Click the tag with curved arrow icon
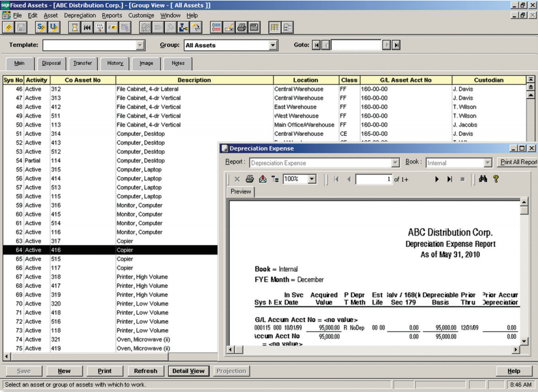This screenshot has width=538, height=392. click(x=196, y=27)
